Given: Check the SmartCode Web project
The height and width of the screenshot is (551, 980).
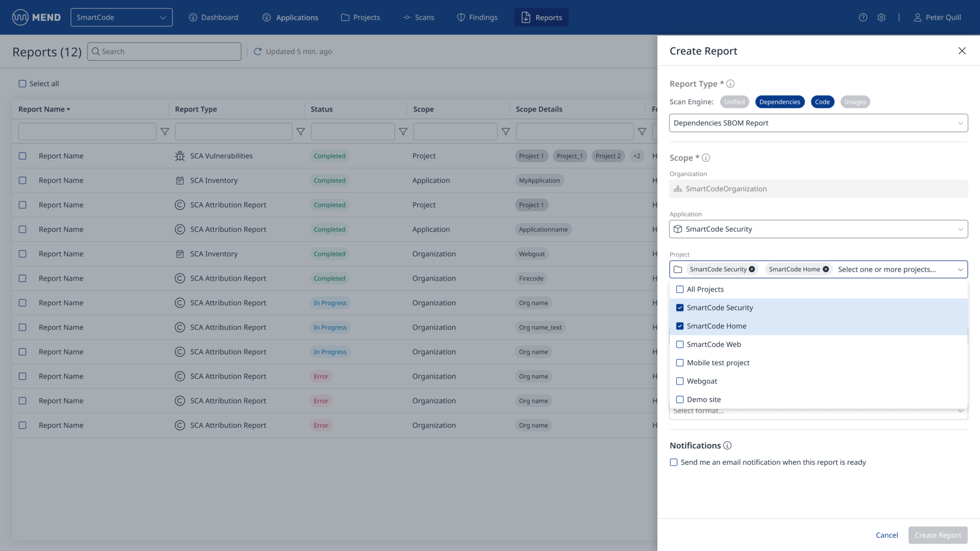Looking at the screenshot, I should (679, 344).
